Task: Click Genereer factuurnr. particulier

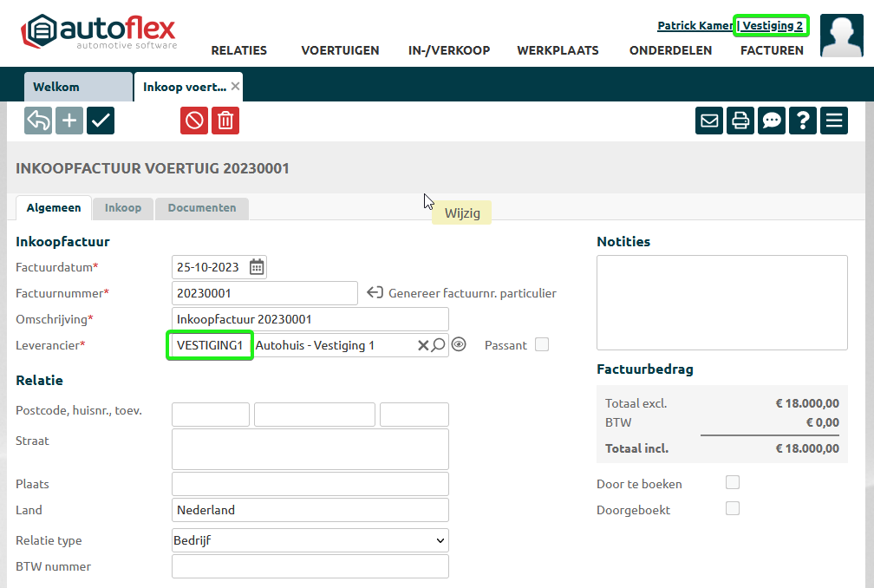Action: pos(462,293)
